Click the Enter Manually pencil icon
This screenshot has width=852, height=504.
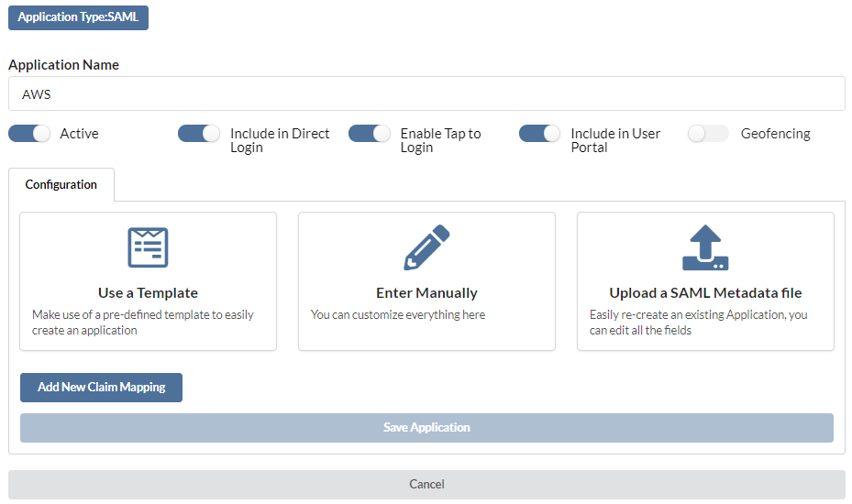click(x=426, y=247)
